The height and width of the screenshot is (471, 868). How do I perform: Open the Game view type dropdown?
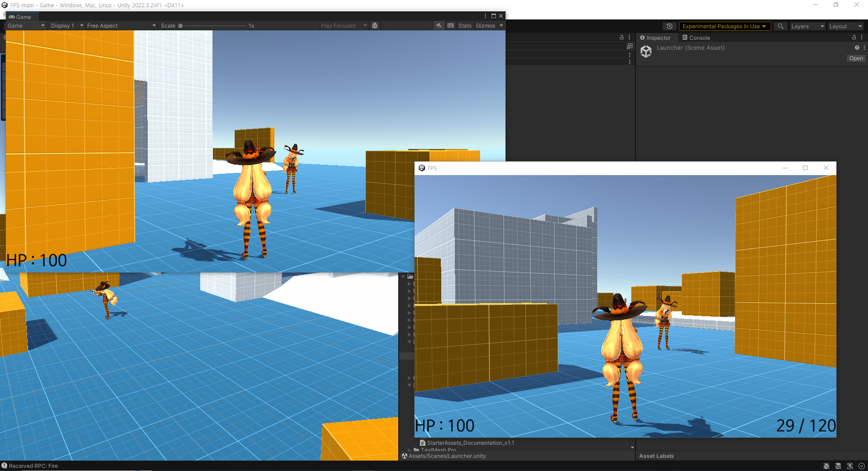coord(26,26)
